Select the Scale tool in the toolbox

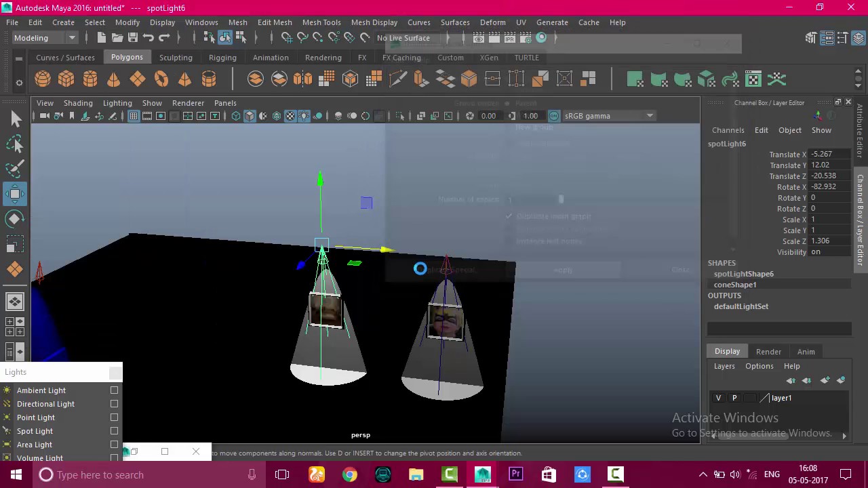[15, 245]
